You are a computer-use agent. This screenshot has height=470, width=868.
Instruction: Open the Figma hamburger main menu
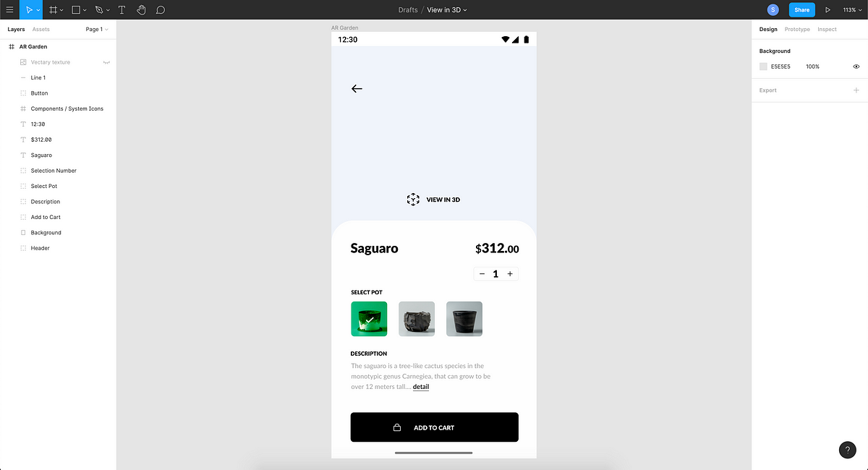tap(9, 10)
